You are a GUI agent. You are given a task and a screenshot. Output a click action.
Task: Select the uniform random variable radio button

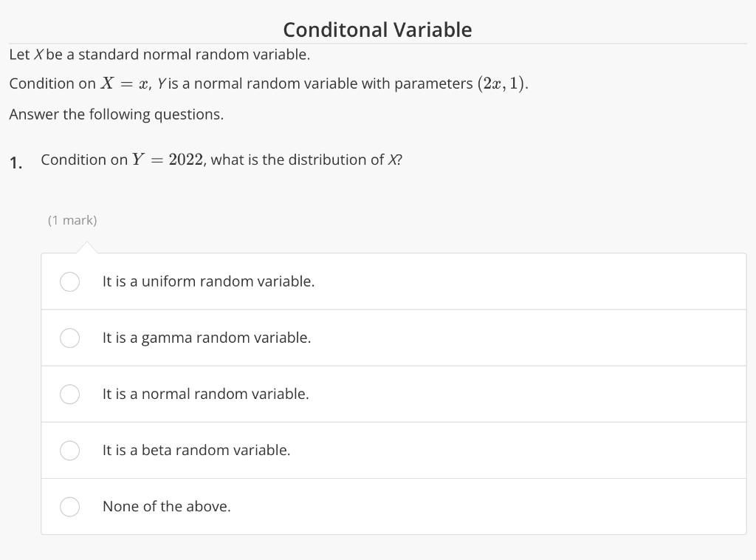70,281
